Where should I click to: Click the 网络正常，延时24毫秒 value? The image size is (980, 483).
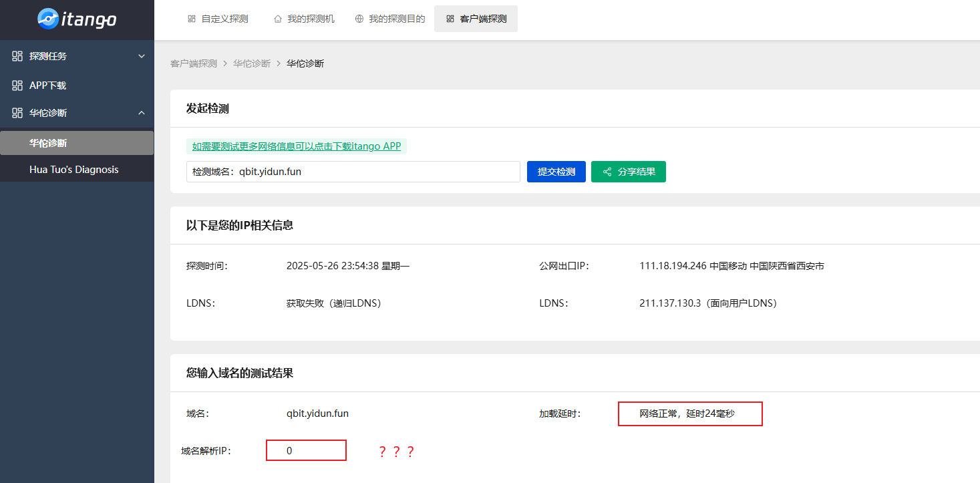tap(687, 414)
